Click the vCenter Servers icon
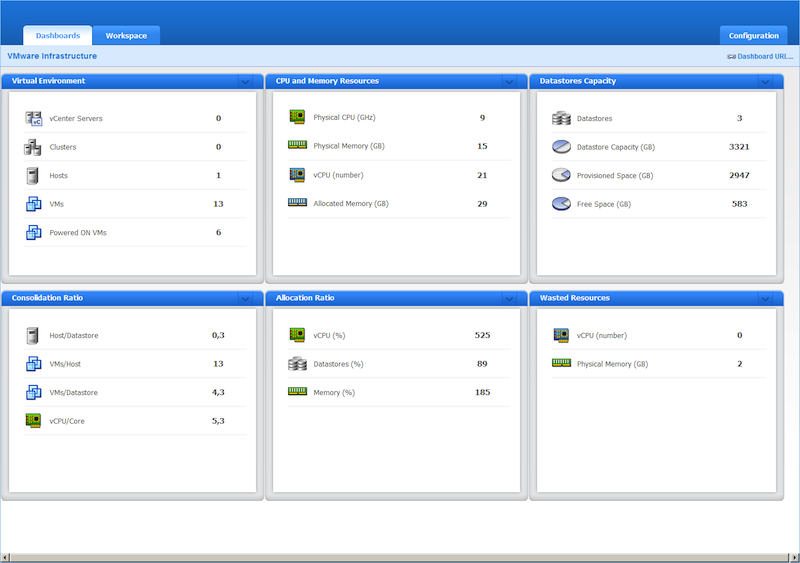 pos(34,118)
